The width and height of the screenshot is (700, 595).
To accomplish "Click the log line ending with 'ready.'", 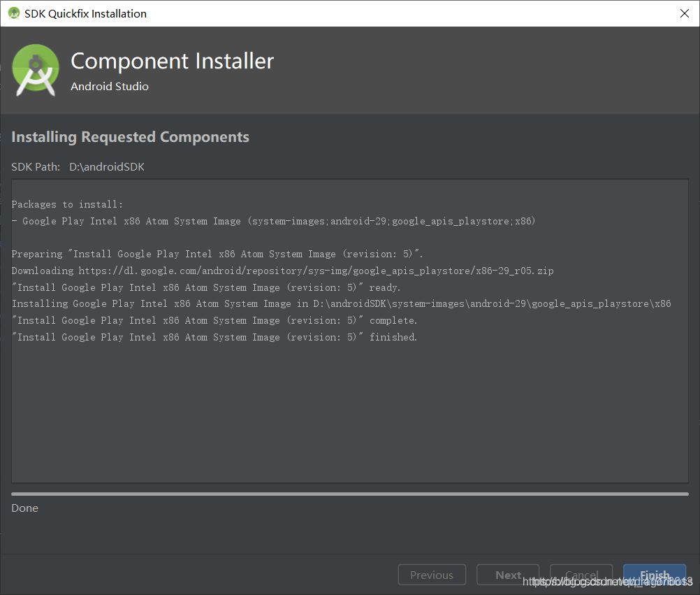I will coord(206,287).
